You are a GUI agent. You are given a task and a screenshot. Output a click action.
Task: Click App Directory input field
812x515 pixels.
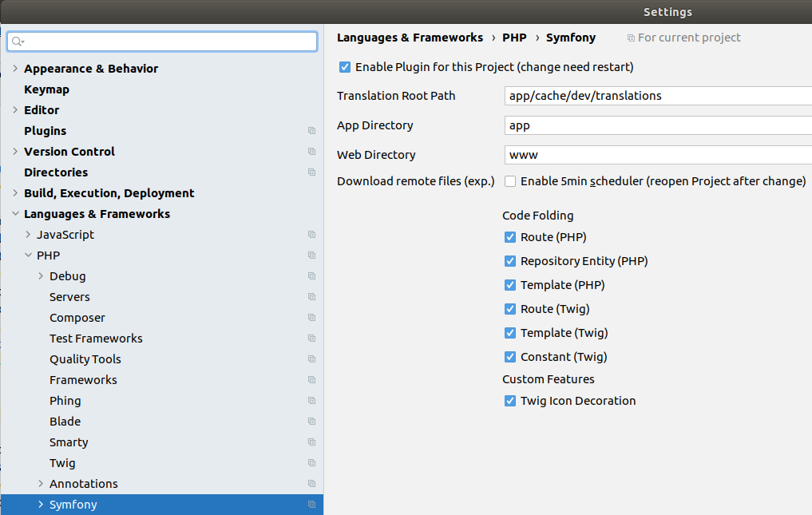point(658,125)
